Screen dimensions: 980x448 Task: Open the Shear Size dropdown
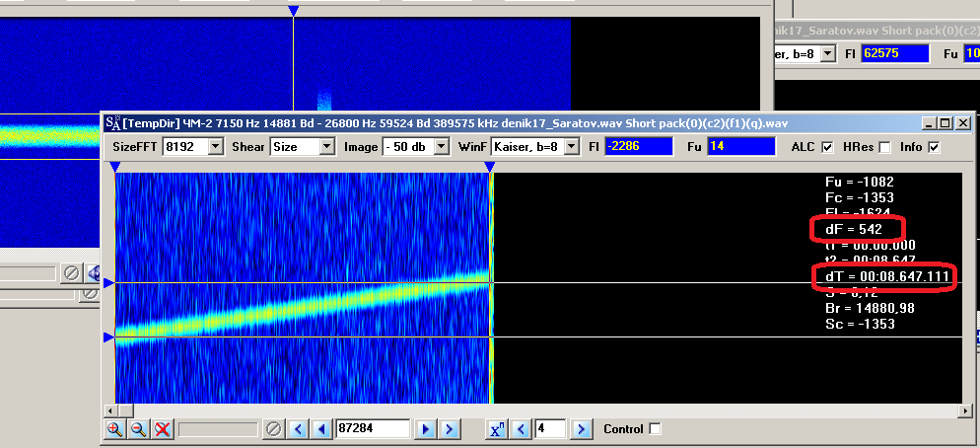click(327, 147)
